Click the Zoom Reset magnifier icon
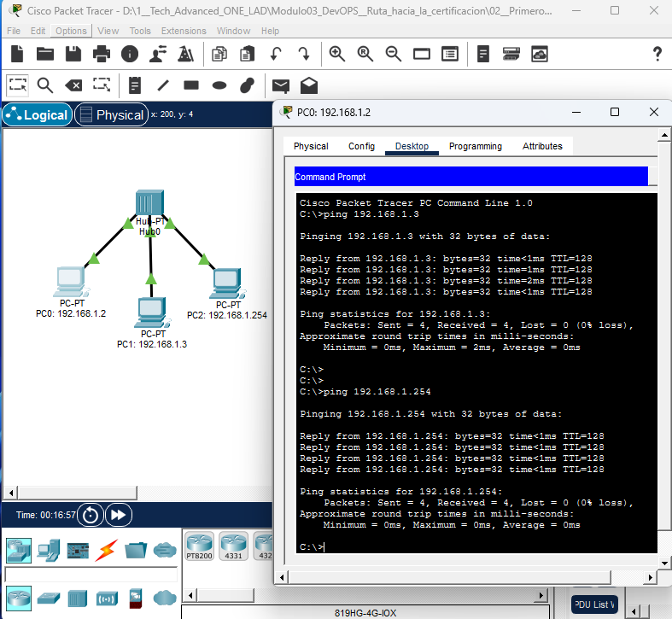Image resolution: width=672 pixels, height=619 pixels. [365, 54]
